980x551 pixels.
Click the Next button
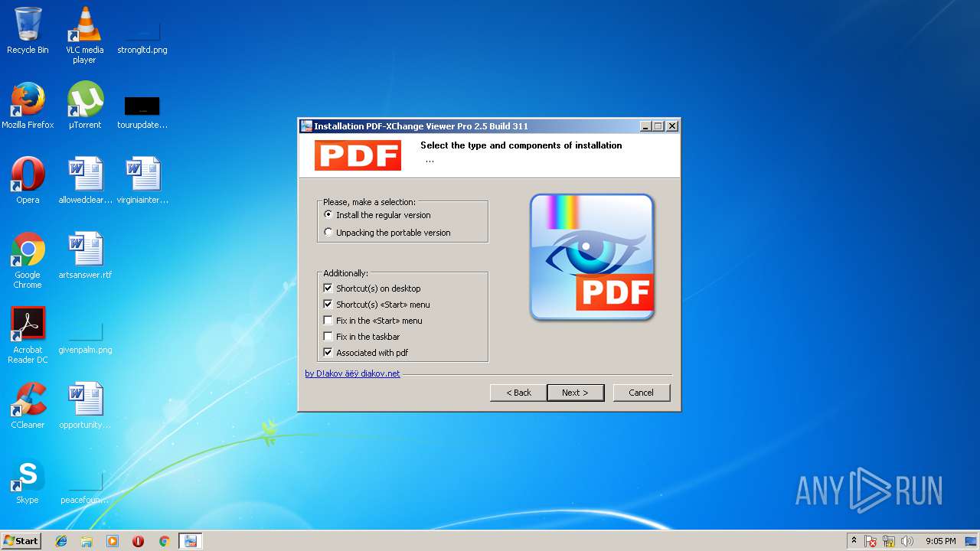pos(575,393)
